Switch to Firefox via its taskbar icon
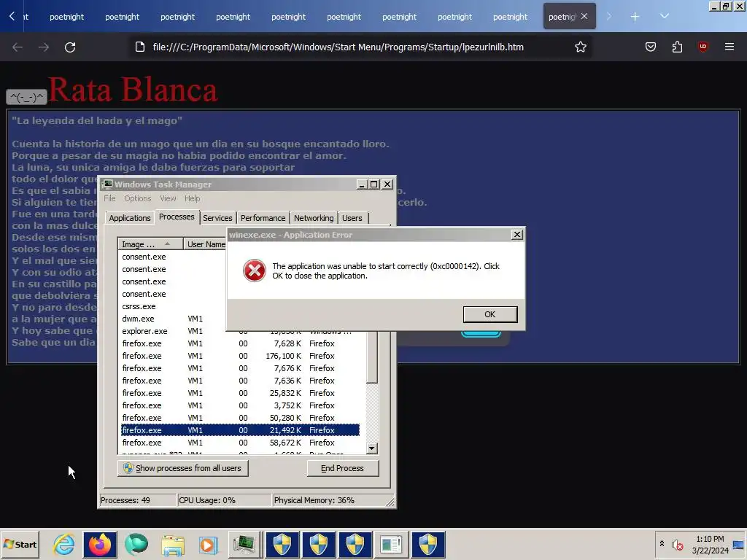Viewport: 747px width, 560px height. click(x=100, y=544)
